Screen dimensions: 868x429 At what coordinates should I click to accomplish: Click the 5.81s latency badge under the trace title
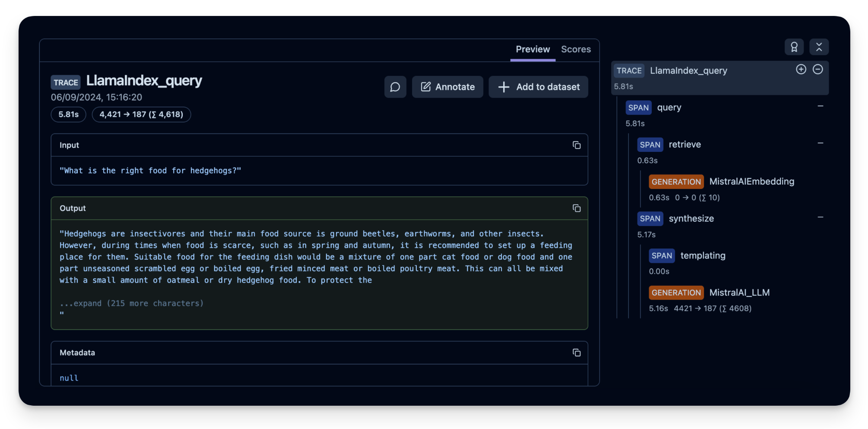(68, 114)
